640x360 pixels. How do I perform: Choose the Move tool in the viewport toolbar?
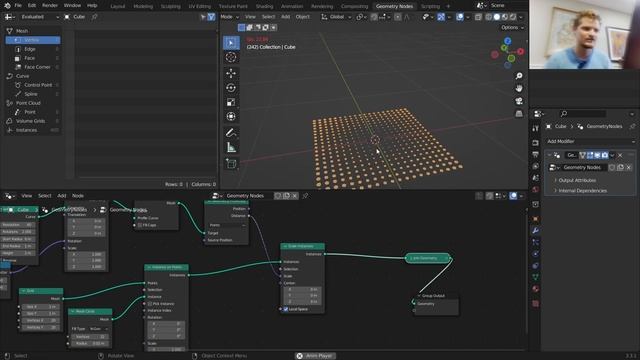pos(231,73)
